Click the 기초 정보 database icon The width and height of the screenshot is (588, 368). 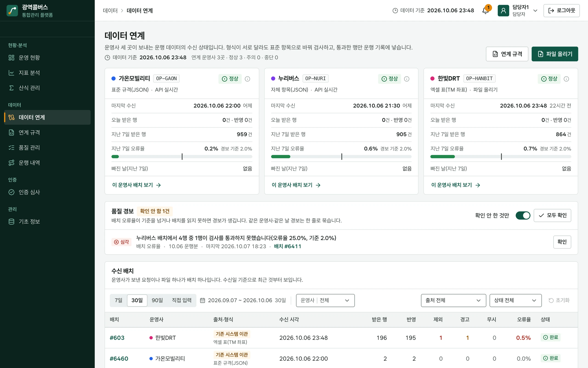[11, 221]
